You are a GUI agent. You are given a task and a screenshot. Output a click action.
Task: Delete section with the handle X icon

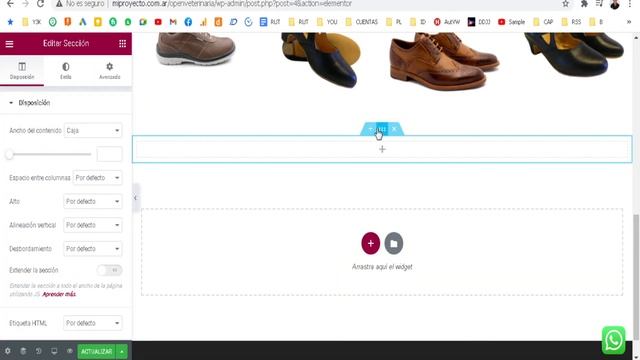coord(394,129)
